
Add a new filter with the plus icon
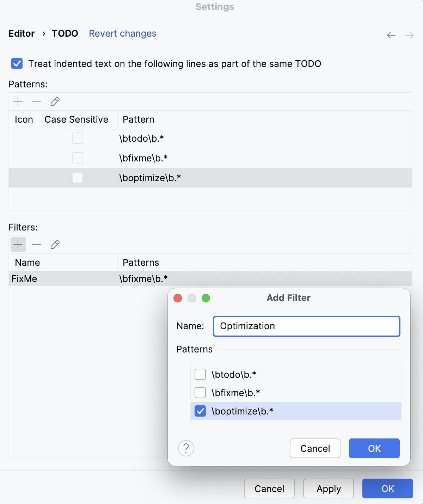point(18,244)
